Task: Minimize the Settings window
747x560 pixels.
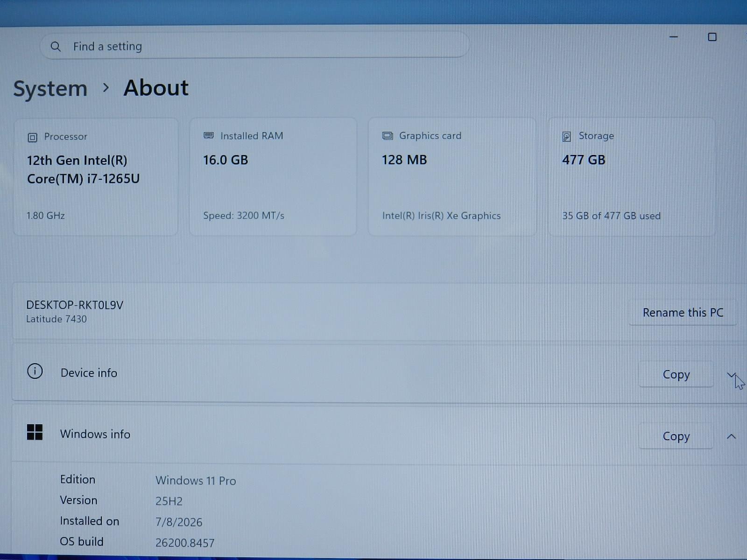Action: (673, 37)
